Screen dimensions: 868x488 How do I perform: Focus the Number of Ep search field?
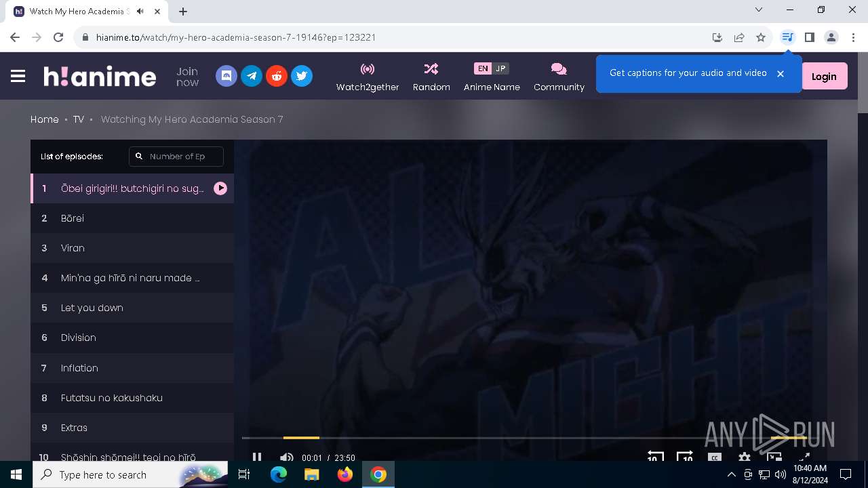[176, 156]
